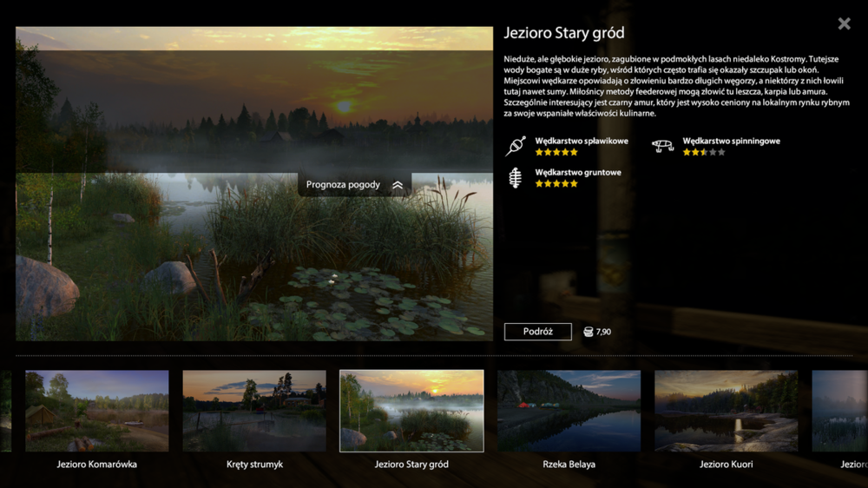The width and height of the screenshot is (868, 488).
Task: Select the Jezioro Stary gród thumbnail
Action: coord(411,411)
